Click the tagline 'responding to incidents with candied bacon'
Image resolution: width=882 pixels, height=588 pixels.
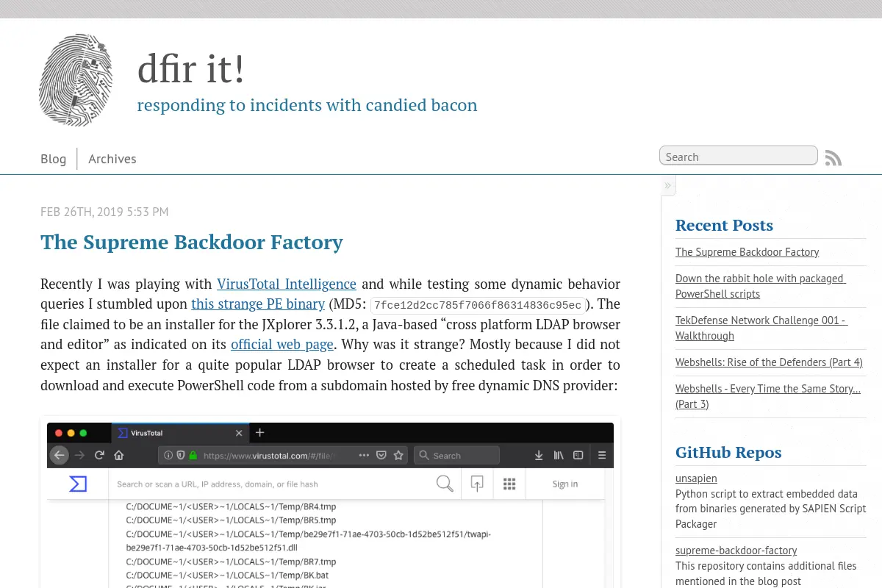tap(307, 105)
